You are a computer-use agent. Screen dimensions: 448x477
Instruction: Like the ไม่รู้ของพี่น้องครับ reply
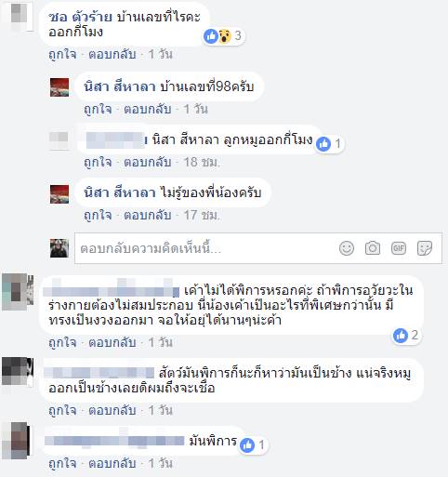(98, 215)
